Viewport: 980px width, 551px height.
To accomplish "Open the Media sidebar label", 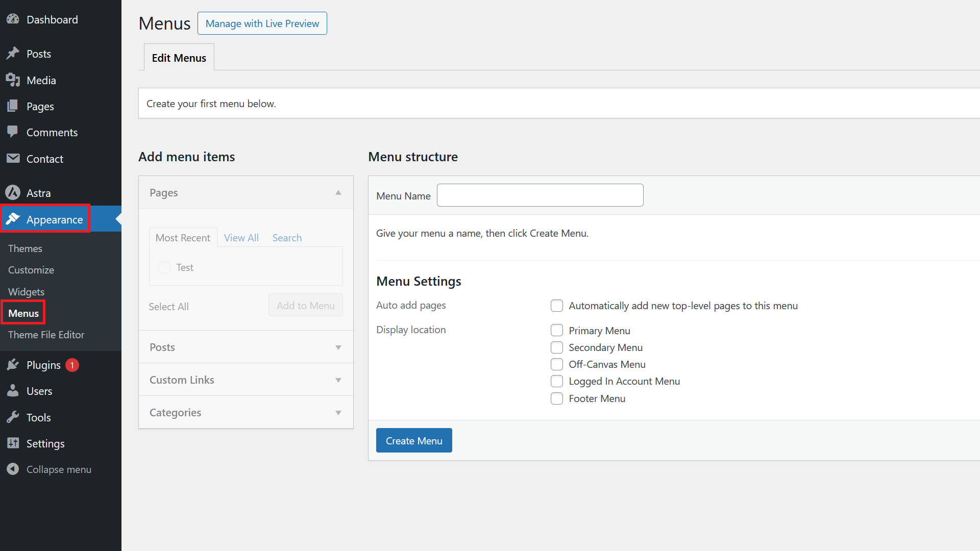I will 41,80.
